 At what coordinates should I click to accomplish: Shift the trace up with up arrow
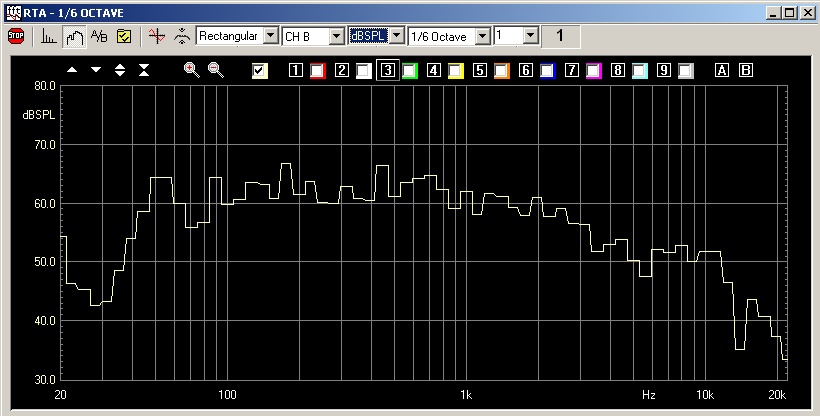(x=71, y=70)
